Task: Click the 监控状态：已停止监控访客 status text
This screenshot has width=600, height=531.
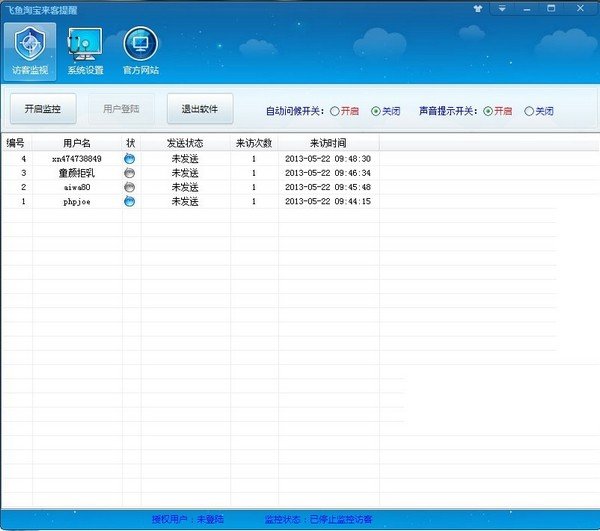Action: click(x=318, y=519)
